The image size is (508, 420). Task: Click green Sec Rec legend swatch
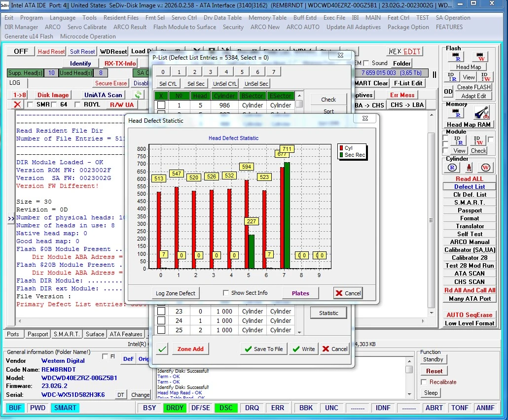(x=341, y=155)
